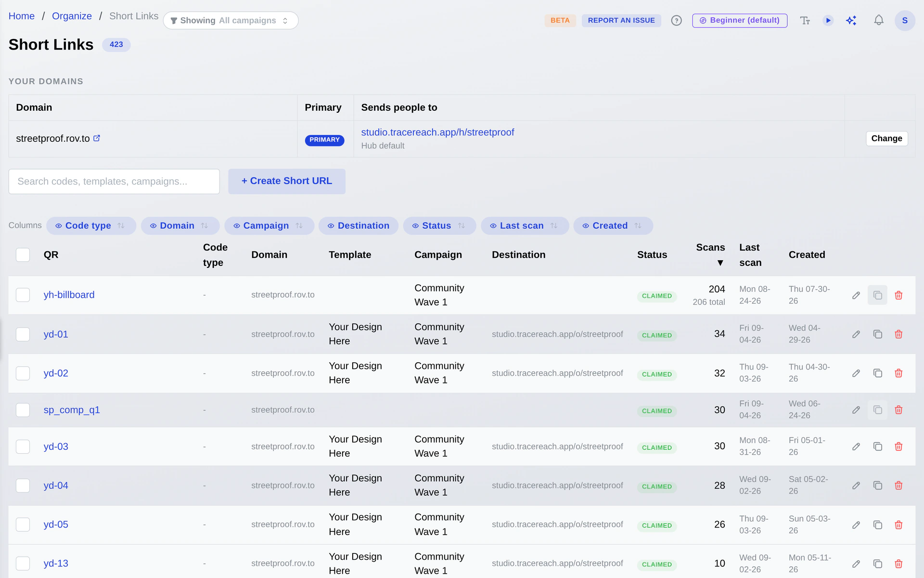Viewport: 924px width, 578px height.
Task: Open user avatar S menu
Action: tap(904, 21)
